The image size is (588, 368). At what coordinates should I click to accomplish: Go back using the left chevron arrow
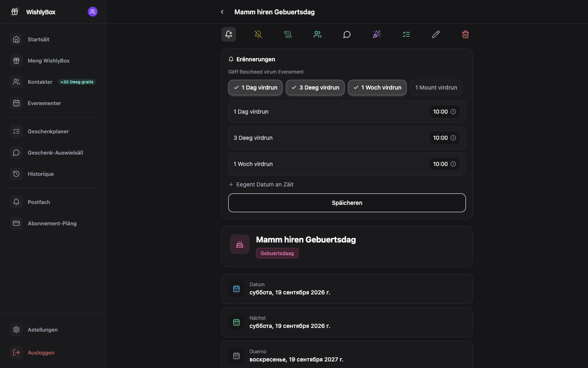click(222, 12)
